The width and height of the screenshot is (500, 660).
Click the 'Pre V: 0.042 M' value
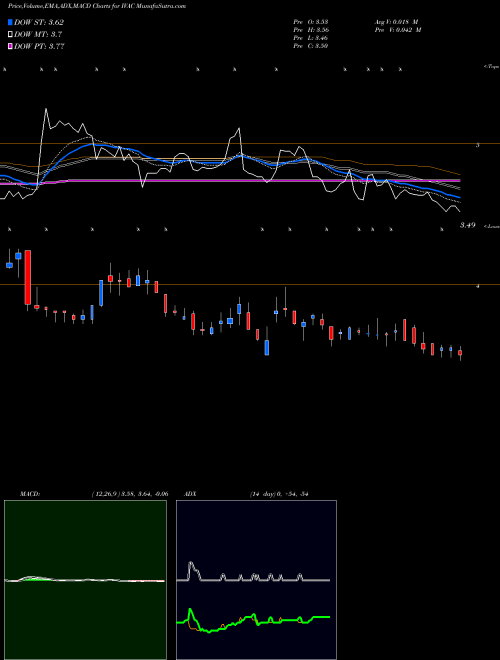[398, 30]
